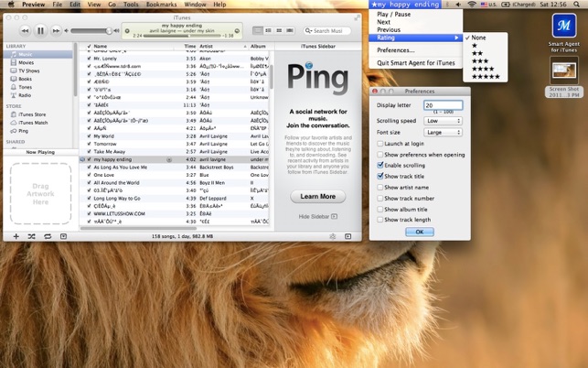Pause playback with the iTunes pause button
This screenshot has height=368, width=588.
pyautogui.click(x=40, y=31)
